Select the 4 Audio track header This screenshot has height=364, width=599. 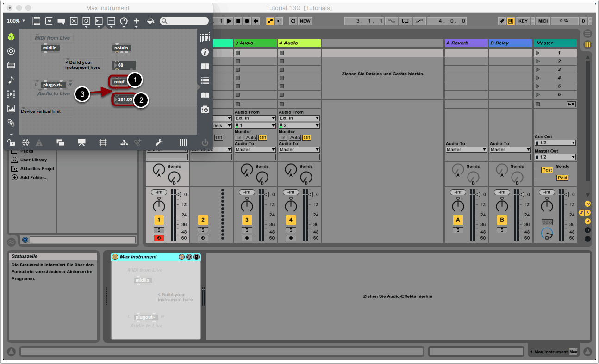(299, 43)
